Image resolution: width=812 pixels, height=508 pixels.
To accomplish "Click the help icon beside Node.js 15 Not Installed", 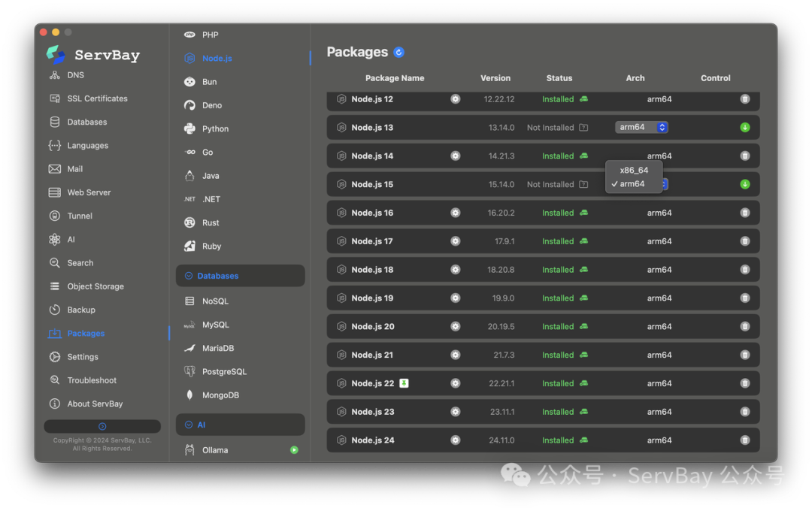I will pos(583,184).
